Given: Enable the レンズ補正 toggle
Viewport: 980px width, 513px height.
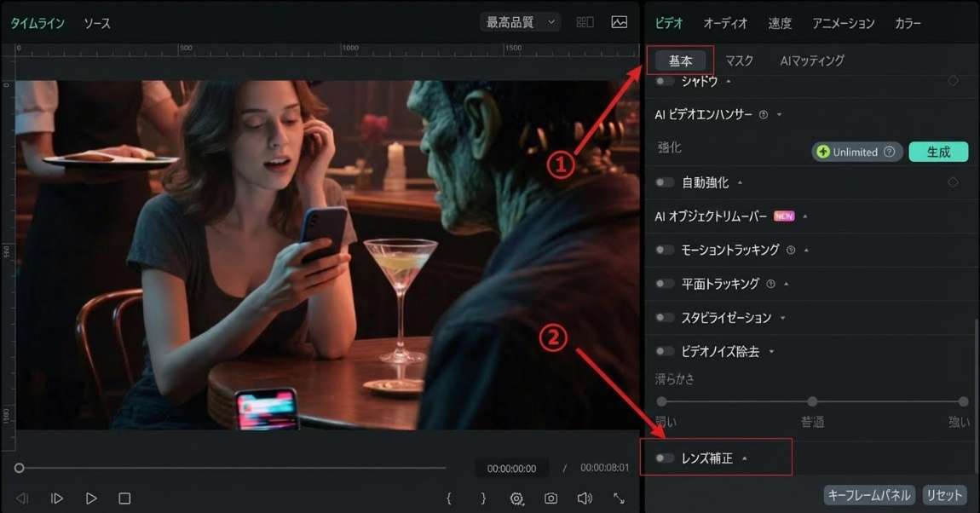Looking at the screenshot, I should (662, 457).
